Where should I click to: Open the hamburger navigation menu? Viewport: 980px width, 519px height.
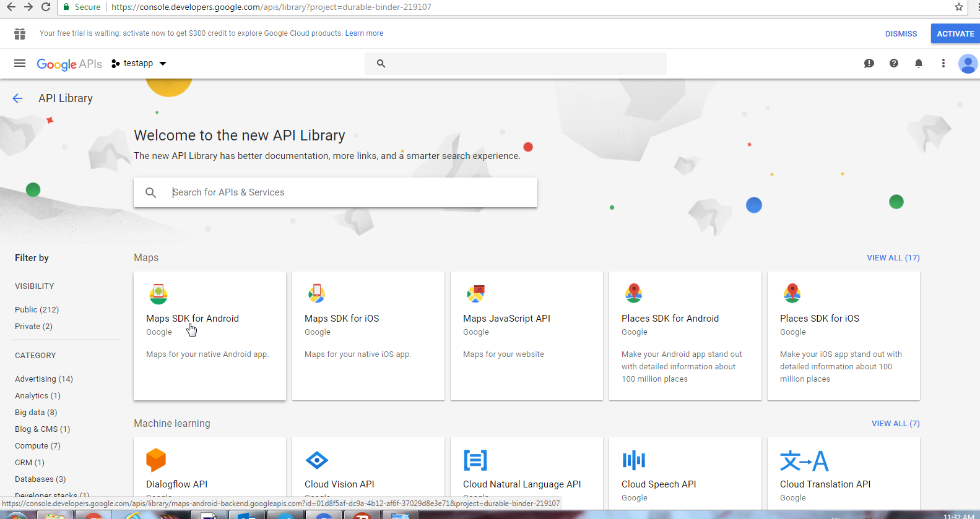pos(20,63)
